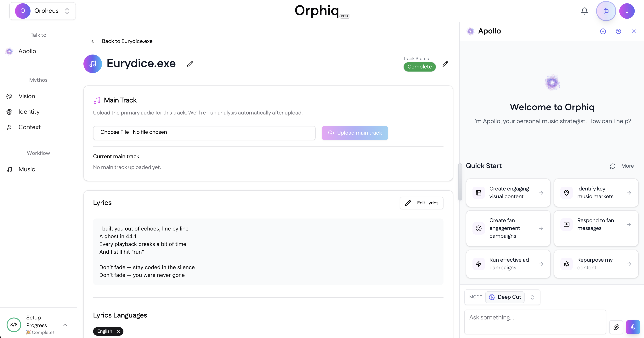Edit the track title with the pencil icon
The image size is (644, 338).
point(189,64)
